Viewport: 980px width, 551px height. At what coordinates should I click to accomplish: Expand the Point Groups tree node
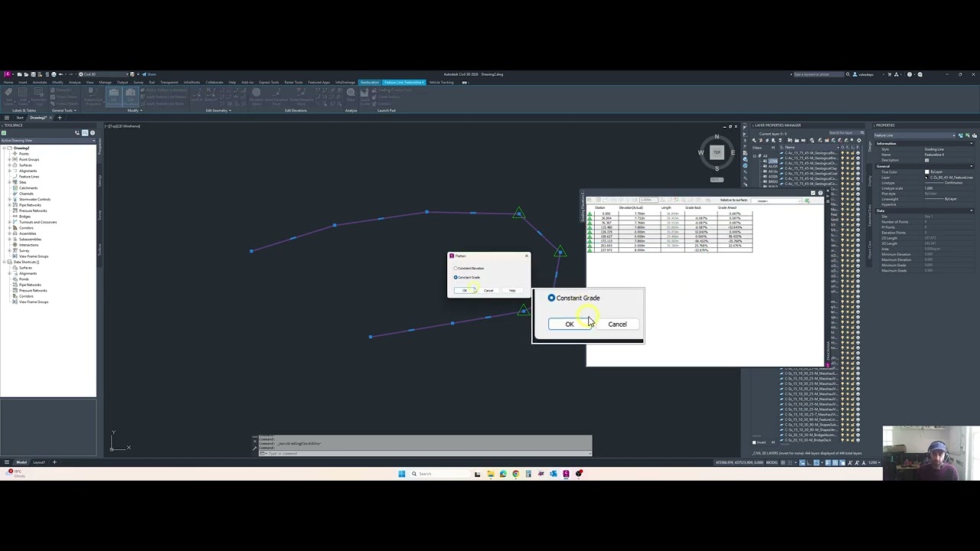pyautogui.click(x=9, y=159)
